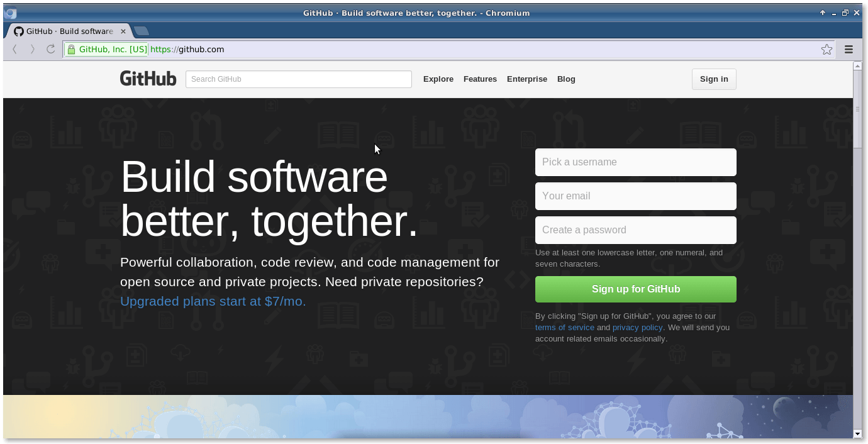Bookmark the page using the star icon

pyautogui.click(x=826, y=49)
